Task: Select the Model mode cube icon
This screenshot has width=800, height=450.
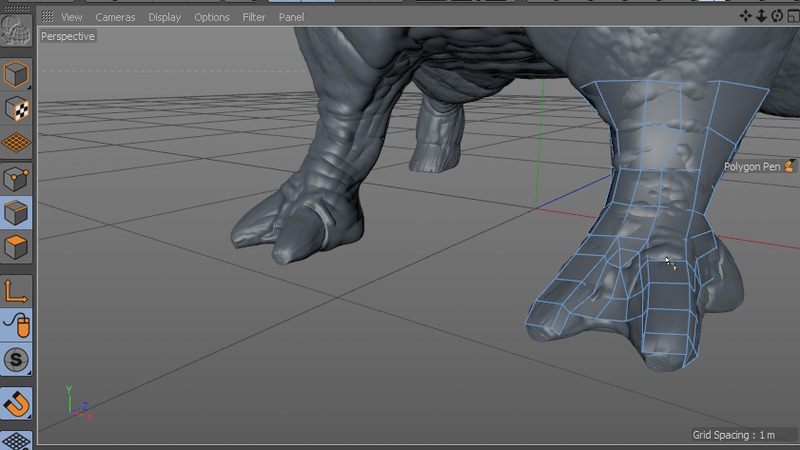Action: click(x=16, y=75)
